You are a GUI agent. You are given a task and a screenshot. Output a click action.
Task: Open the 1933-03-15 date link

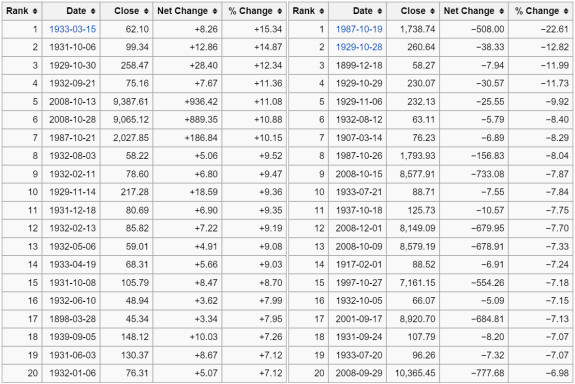coord(73,29)
